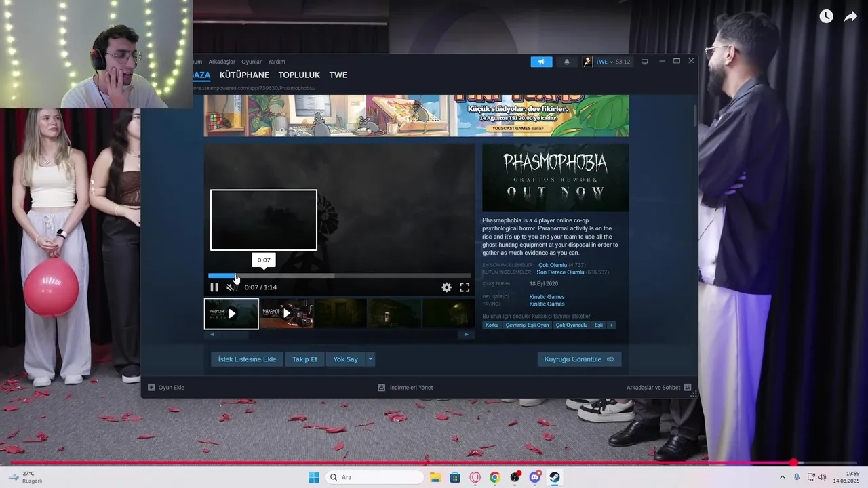This screenshot has height=488, width=868.
Task: Open Arkadaşlar ve Sohbet
Action: (658, 388)
